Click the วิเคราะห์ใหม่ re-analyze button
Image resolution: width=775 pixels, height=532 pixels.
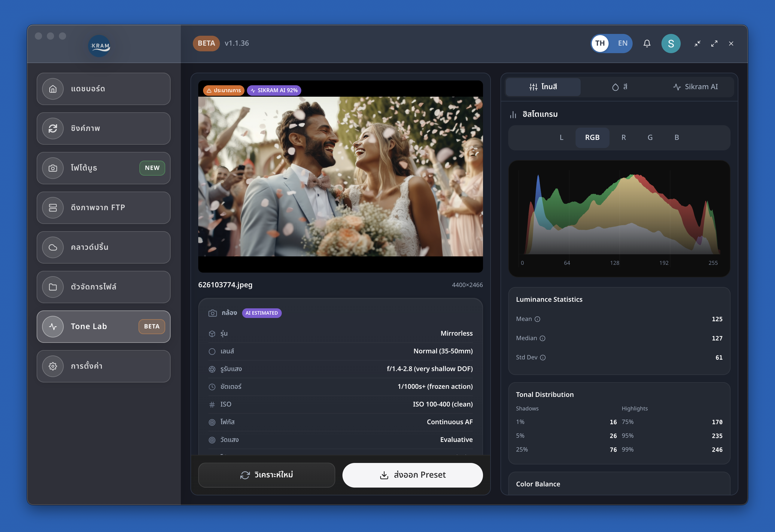pos(267,475)
